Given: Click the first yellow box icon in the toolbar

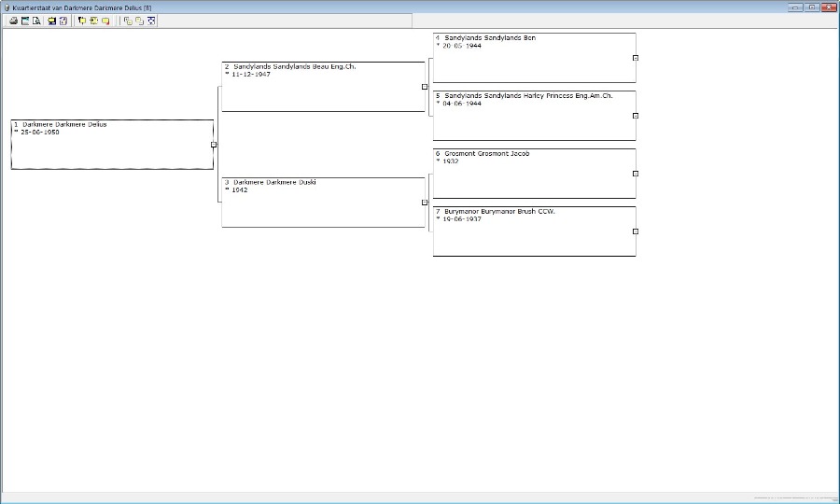Looking at the screenshot, I should tap(82, 21).
